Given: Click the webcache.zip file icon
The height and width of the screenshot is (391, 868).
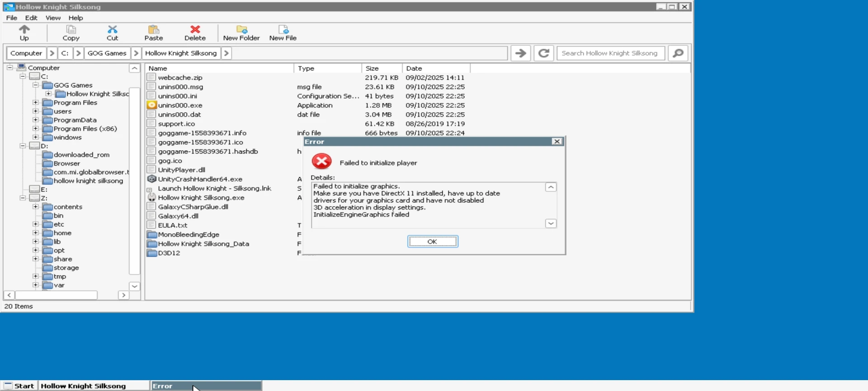Looking at the screenshot, I should (151, 77).
